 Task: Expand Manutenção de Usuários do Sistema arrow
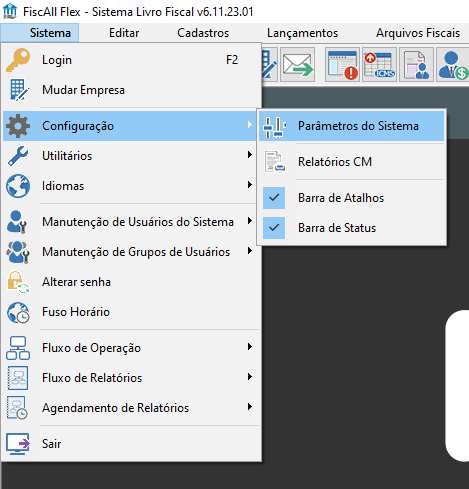pyautogui.click(x=250, y=221)
